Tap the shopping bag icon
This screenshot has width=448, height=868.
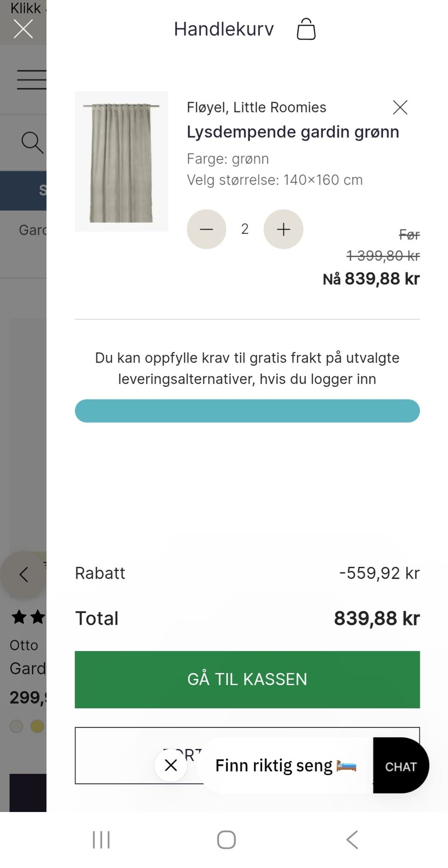[x=306, y=29]
